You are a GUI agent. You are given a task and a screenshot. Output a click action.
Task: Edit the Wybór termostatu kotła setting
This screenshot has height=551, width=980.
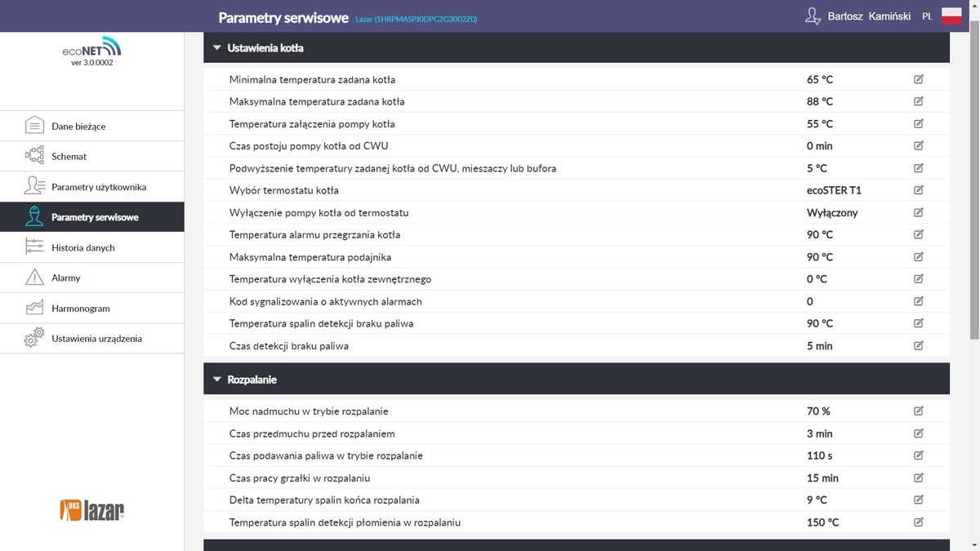coord(919,190)
